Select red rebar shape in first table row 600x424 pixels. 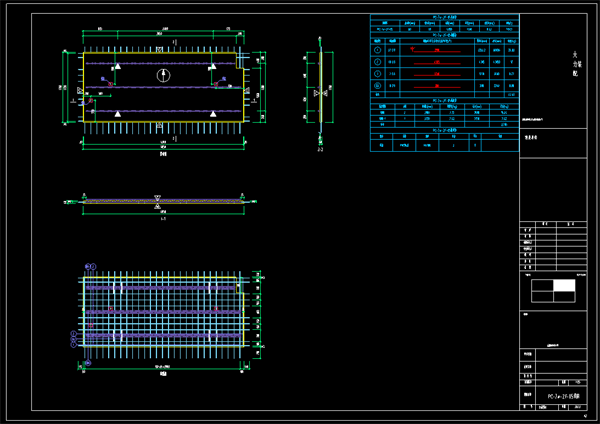coord(435,50)
